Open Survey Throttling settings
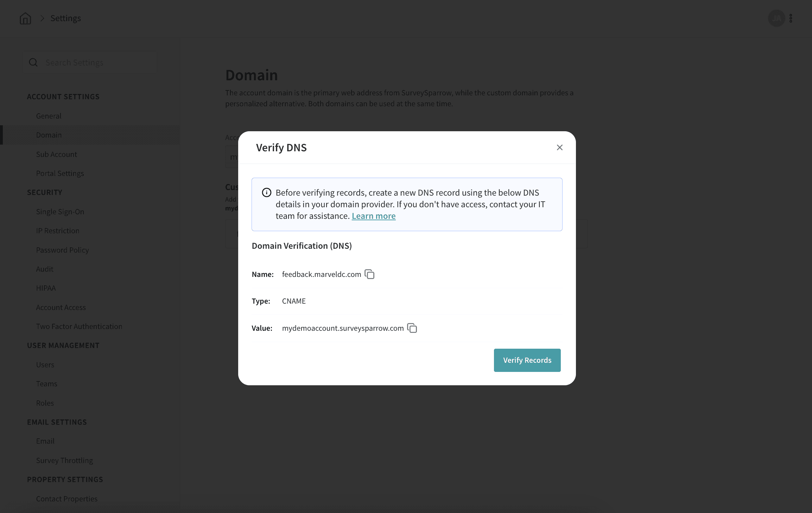Viewport: 812px width, 513px height. pyautogui.click(x=64, y=460)
